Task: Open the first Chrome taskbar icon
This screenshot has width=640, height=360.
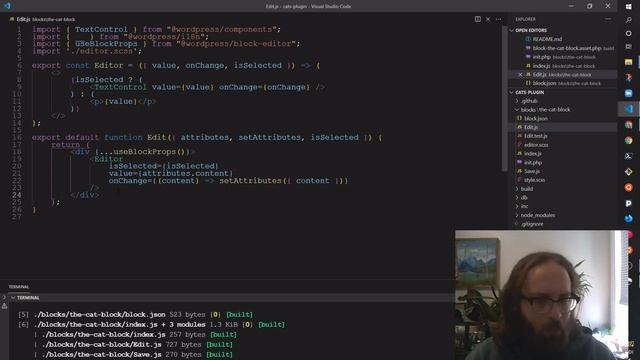Action: (629, 125)
